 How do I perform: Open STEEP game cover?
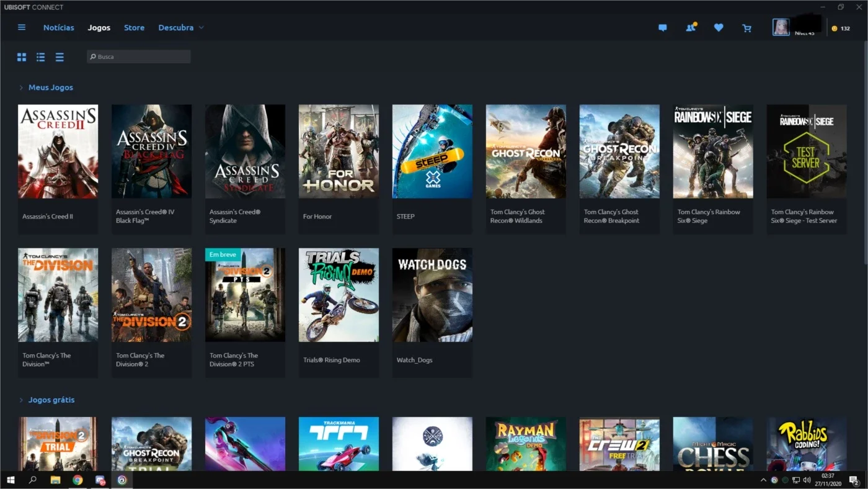coord(433,151)
